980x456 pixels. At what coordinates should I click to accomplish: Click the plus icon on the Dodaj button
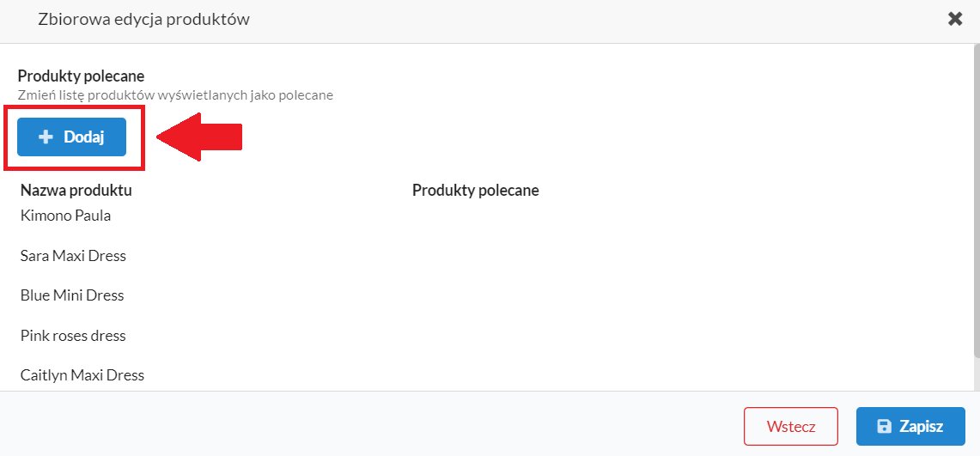coord(46,137)
